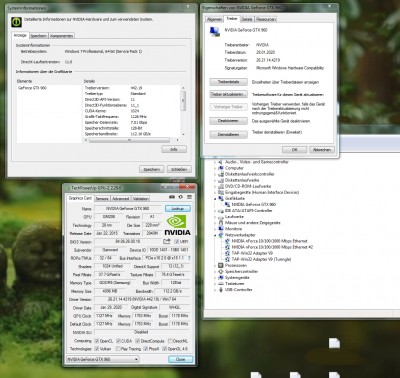This screenshot has width=400, height=378.
Task: Select the Eingabegeräte (Human Interface Devices) icon
Action: point(221,192)
